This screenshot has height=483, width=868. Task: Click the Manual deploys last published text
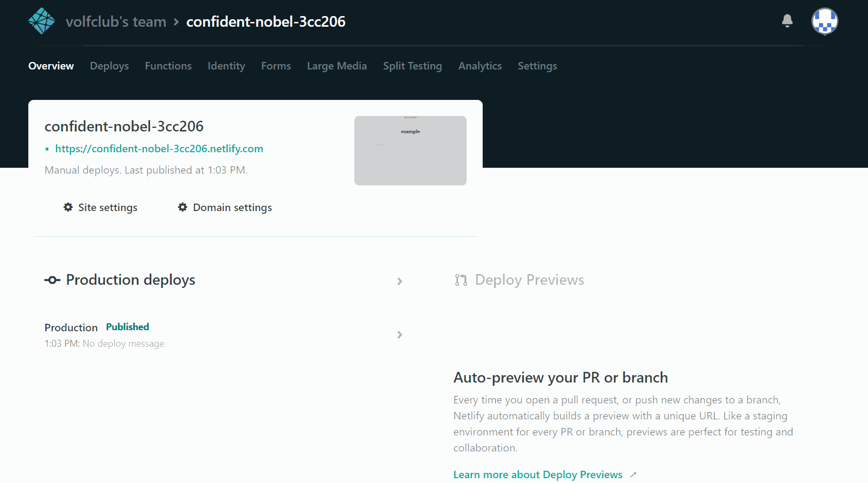[146, 170]
